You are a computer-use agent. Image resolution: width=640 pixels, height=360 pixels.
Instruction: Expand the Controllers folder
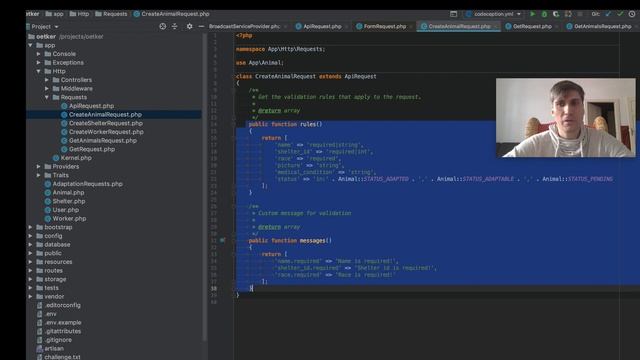(47, 80)
